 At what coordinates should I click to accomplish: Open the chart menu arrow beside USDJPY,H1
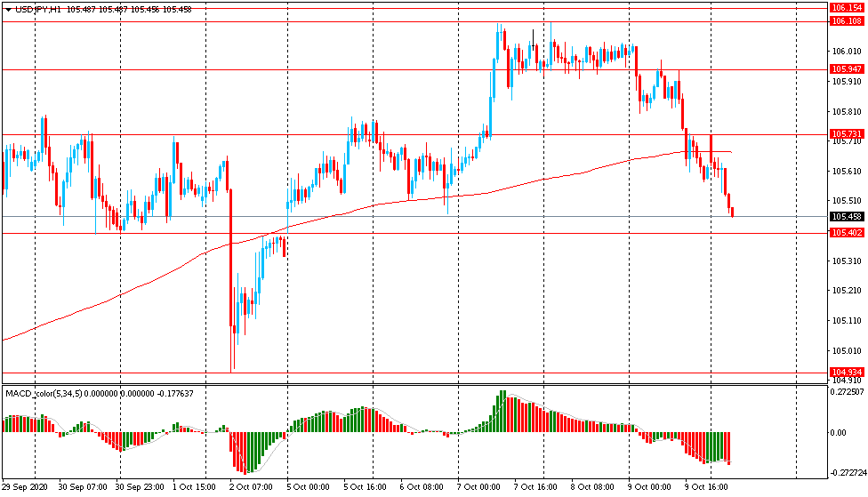coord(8,10)
